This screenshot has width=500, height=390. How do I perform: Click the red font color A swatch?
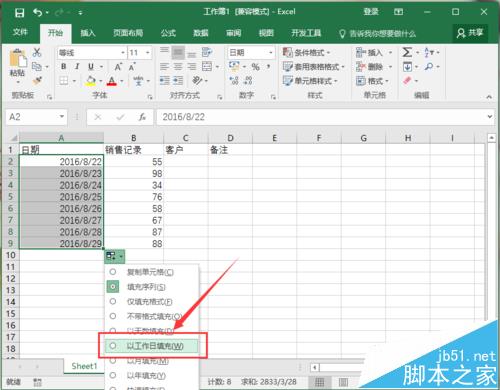(112, 81)
